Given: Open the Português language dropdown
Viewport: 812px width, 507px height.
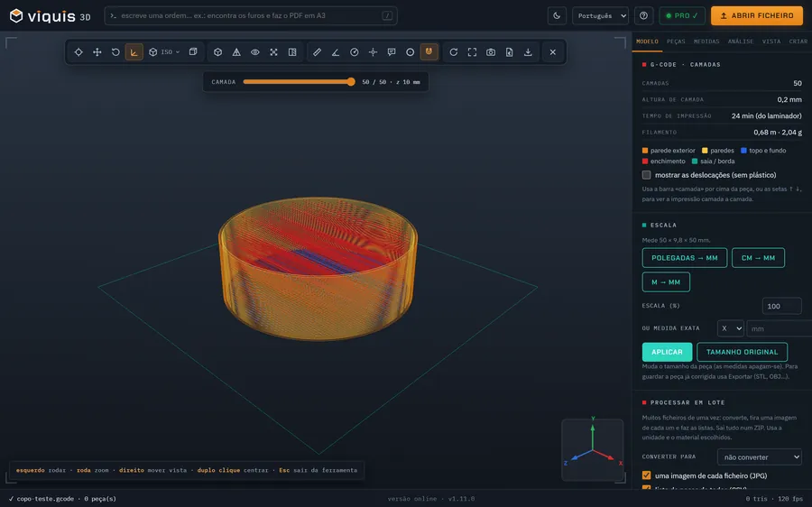Looking at the screenshot, I should coord(600,15).
